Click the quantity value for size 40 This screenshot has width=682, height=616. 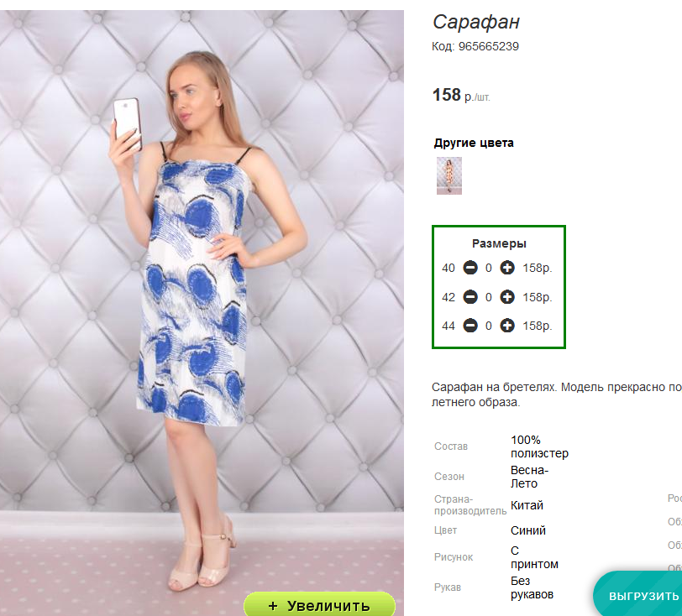click(x=489, y=269)
